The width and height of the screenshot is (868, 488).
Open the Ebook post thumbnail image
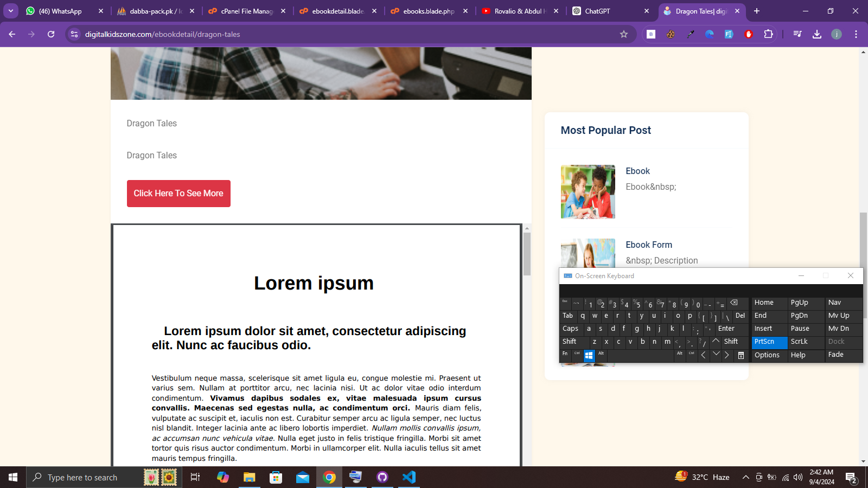[588, 192]
